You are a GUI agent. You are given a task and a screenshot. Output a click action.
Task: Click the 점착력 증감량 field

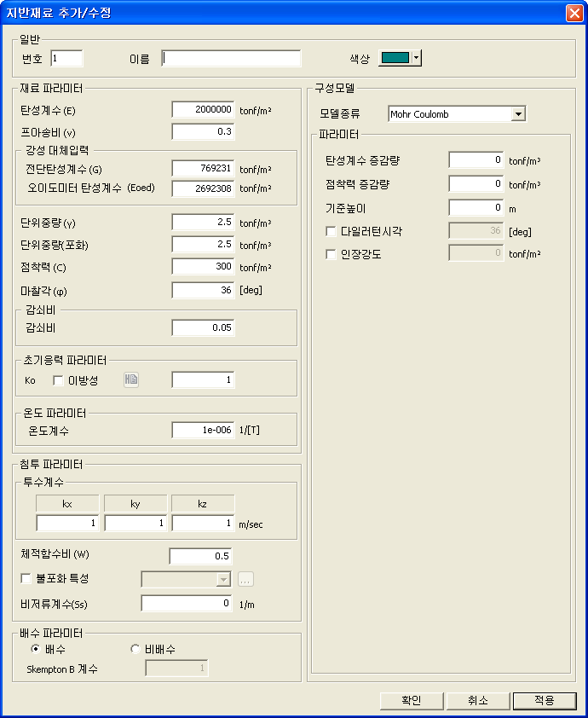point(476,184)
